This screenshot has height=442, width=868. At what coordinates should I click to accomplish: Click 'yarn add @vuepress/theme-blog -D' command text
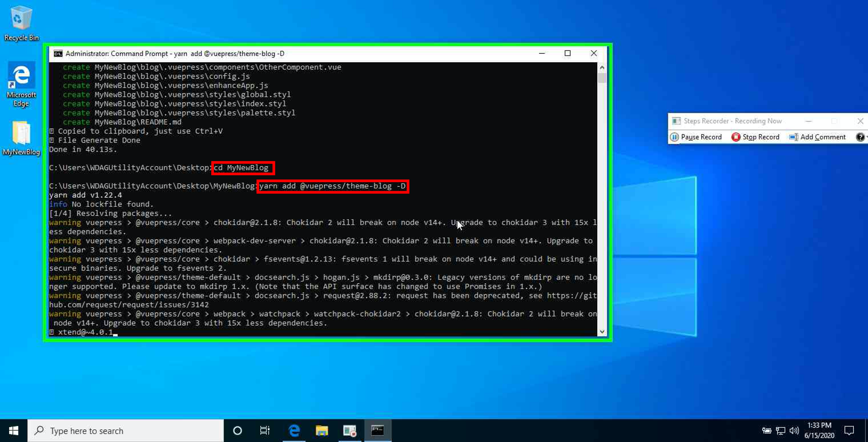click(332, 186)
